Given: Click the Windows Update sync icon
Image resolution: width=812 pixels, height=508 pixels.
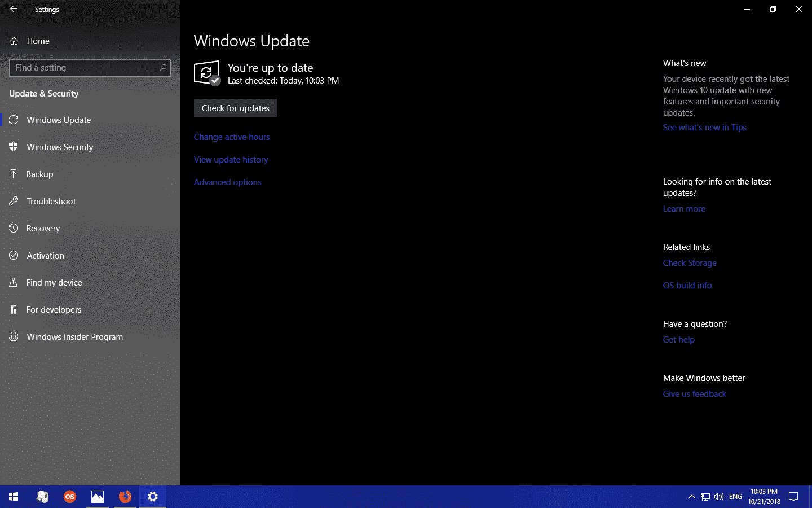Looking at the screenshot, I should point(14,120).
